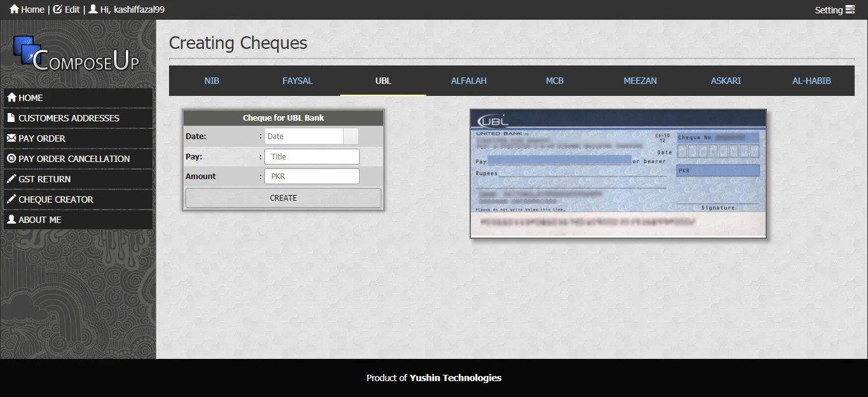Go to Cheque Creator in sidebar
868x397 pixels.
point(56,199)
